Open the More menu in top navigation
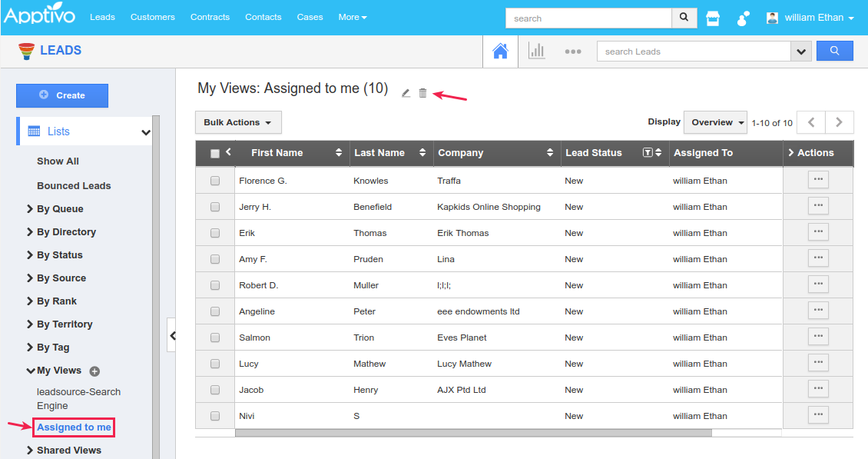This screenshot has width=868, height=459. click(x=352, y=17)
